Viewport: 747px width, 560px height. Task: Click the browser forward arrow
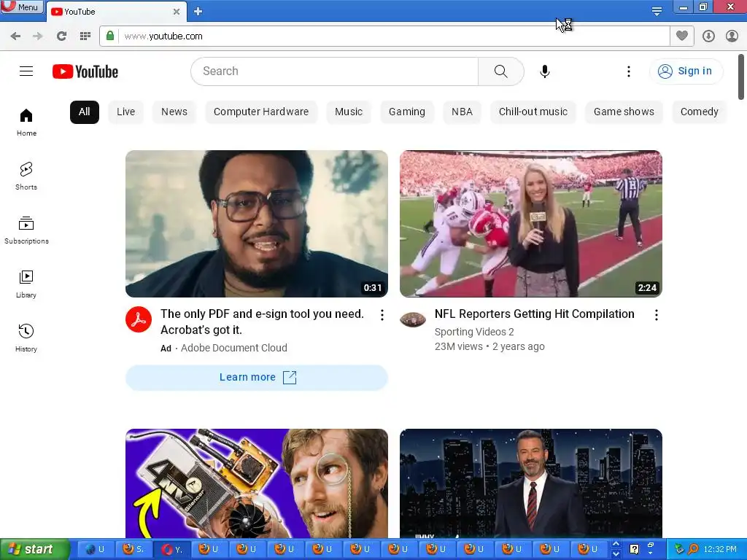tap(38, 36)
